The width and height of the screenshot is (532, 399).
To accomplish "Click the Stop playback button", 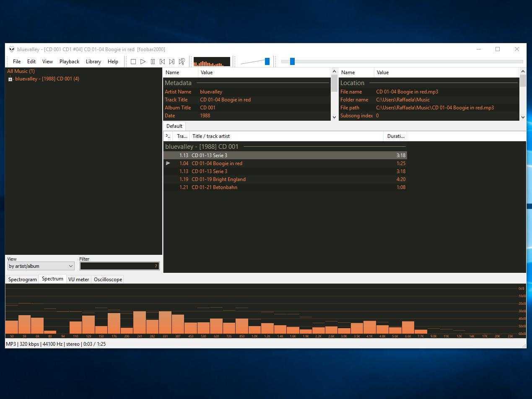I will tap(133, 62).
